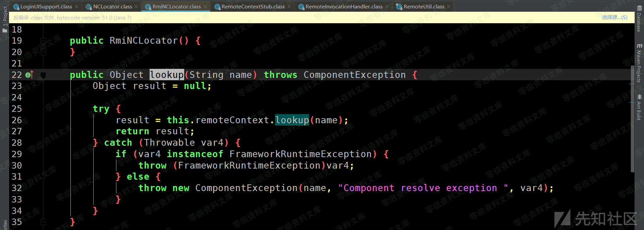Close the RemoteUtil.class tab

click(x=448, y=7)
